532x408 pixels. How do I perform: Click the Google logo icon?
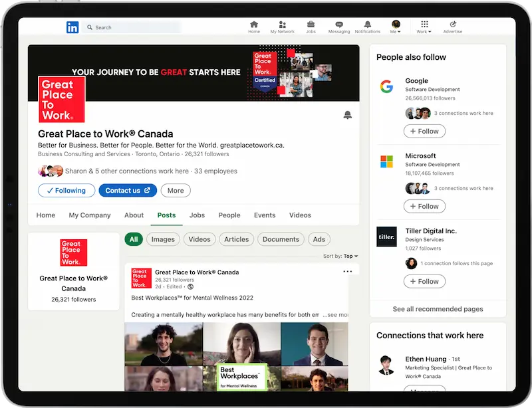pos(386,86)
